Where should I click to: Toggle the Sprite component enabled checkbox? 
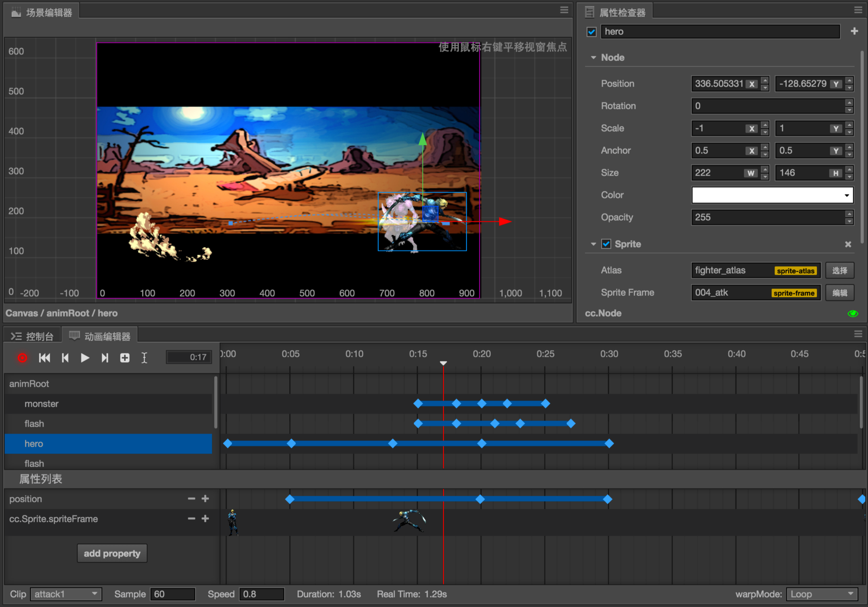click(x=606, y=244)
